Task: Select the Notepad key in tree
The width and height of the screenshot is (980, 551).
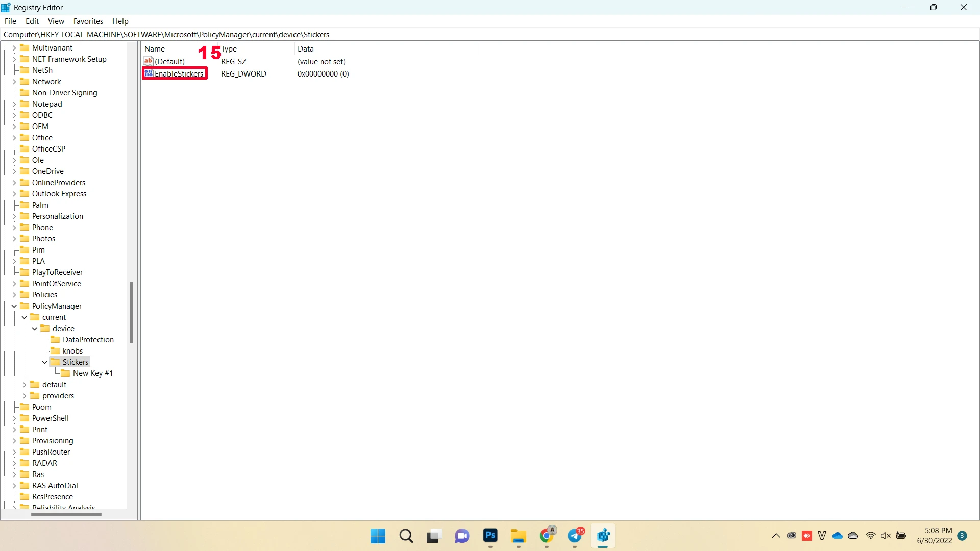Action: click(x=47, y=104)
